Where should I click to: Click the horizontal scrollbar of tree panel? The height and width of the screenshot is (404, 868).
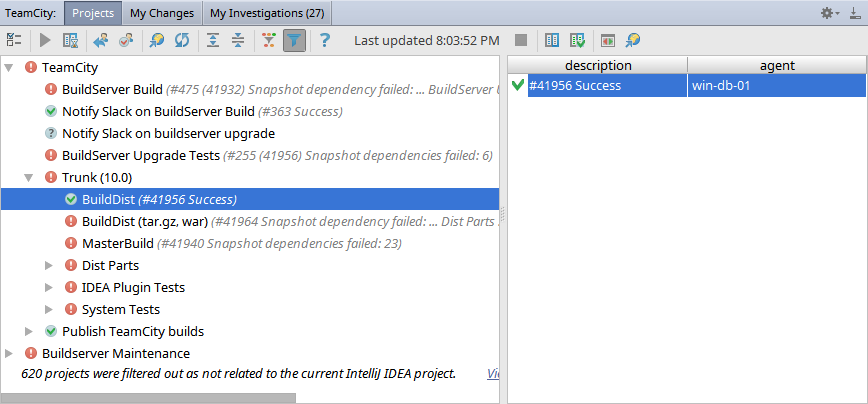148,398
